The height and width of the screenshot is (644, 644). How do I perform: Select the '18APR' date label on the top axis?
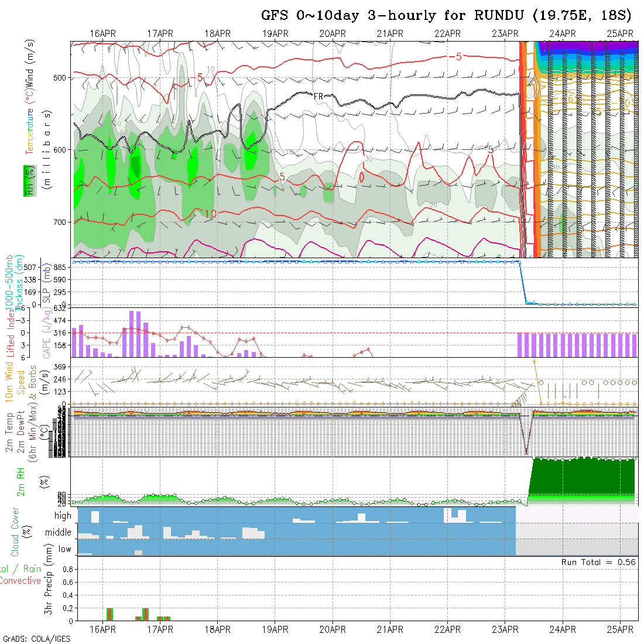218,34
